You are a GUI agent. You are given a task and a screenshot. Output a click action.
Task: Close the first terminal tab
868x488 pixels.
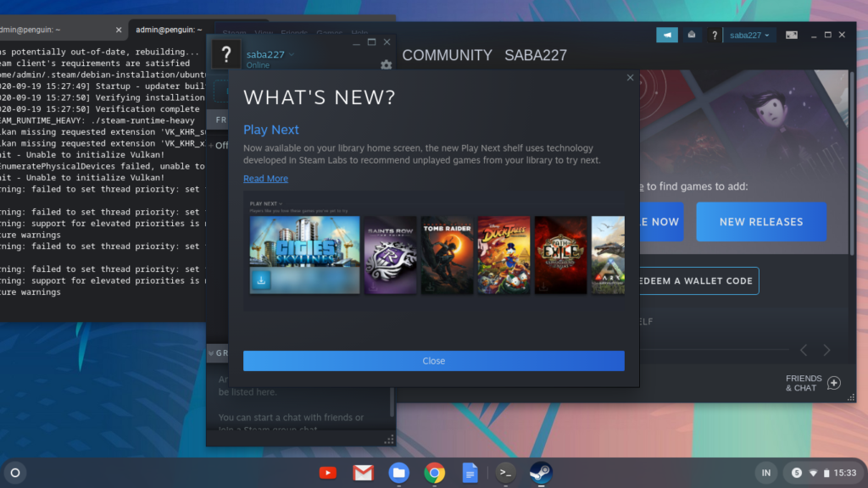(x=119, y=30)
